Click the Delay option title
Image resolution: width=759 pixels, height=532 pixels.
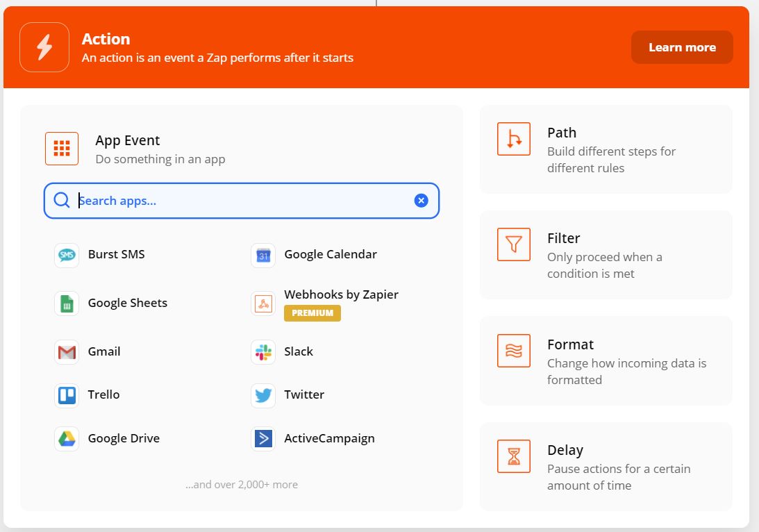(x=565, y=450)
